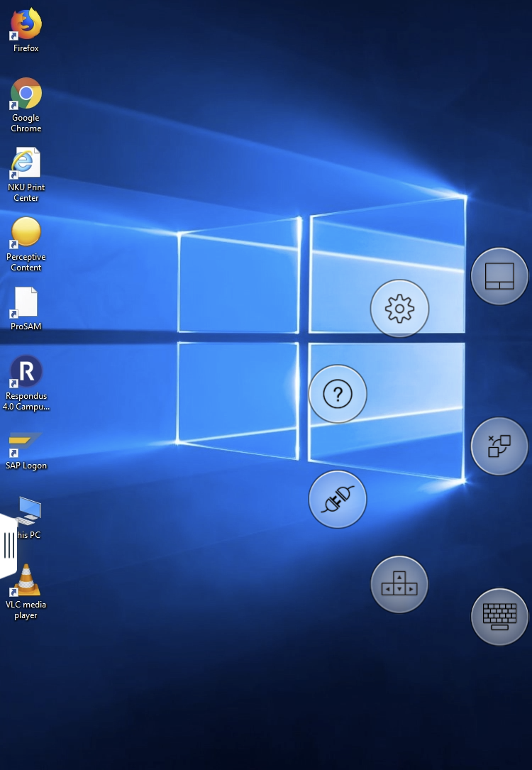Open help with the question mark button
This screenshot has height=770, width=532.
point(338,394)
